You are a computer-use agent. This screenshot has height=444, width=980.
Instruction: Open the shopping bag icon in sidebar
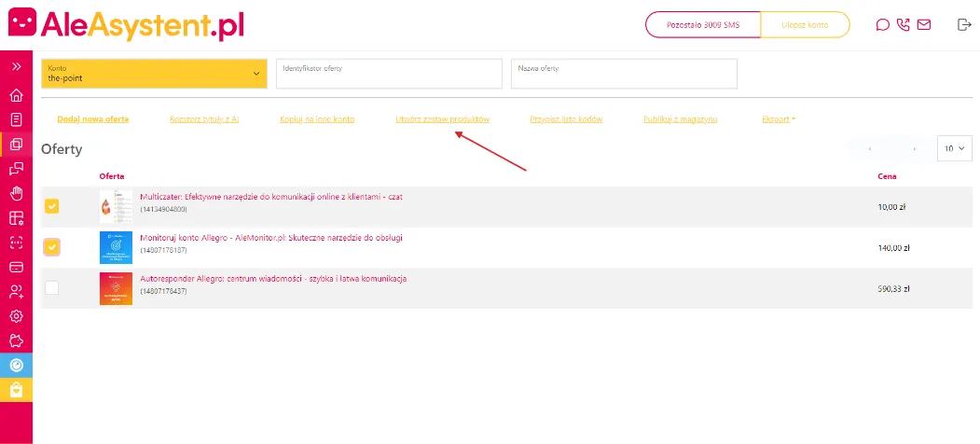(16, 390)
